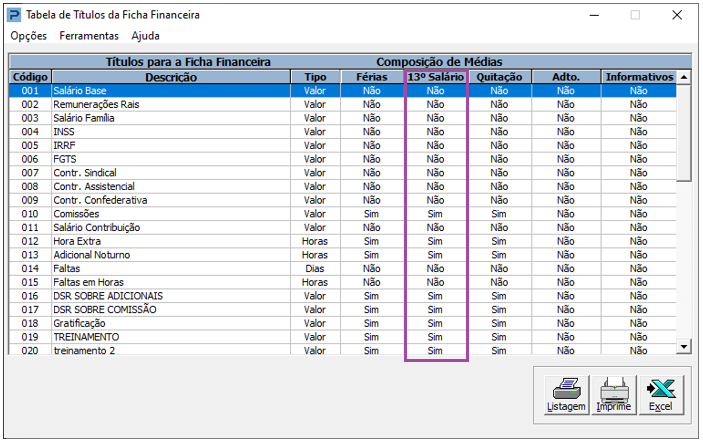Click the Listagem printer icon button
The image size is (703, 443).
tap(566, 395)
